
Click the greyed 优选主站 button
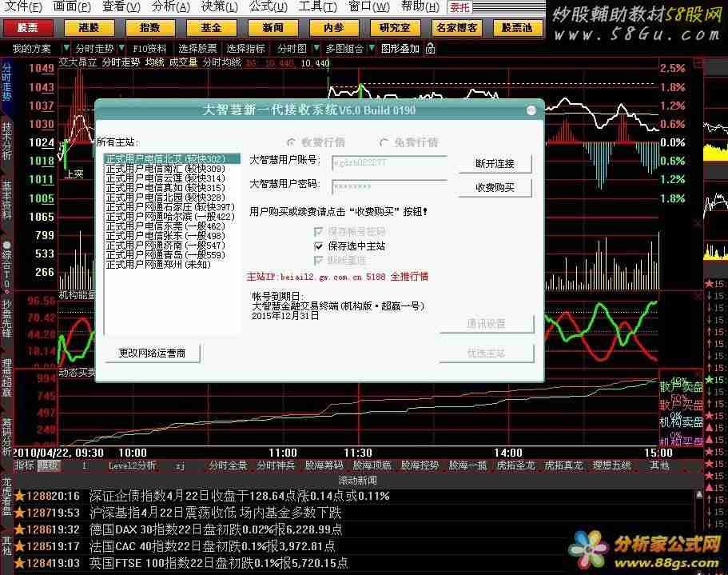coord(486,353)
